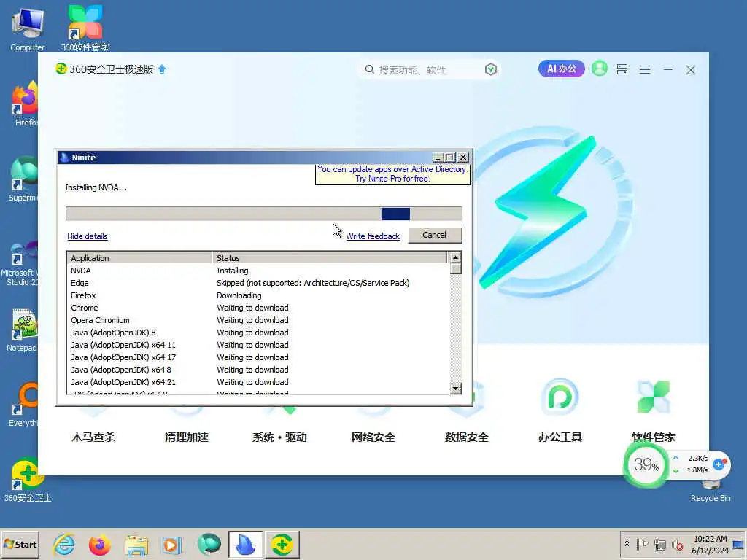Select the Java (AdoptOpenJDK) x64 21 row
The width and height of the screenshot is (747, 560).
tap(258, 382)
